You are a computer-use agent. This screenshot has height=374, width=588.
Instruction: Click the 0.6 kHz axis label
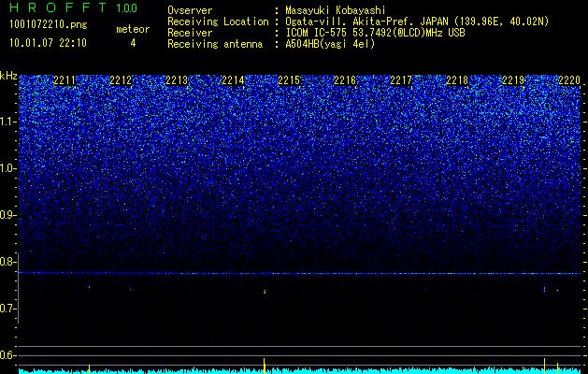(7, 355)
